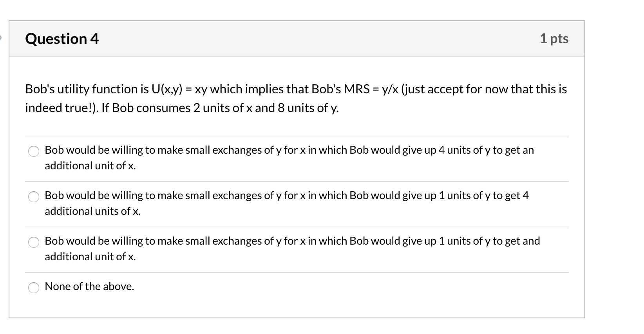Click the None of the above text label

[89, 287]
